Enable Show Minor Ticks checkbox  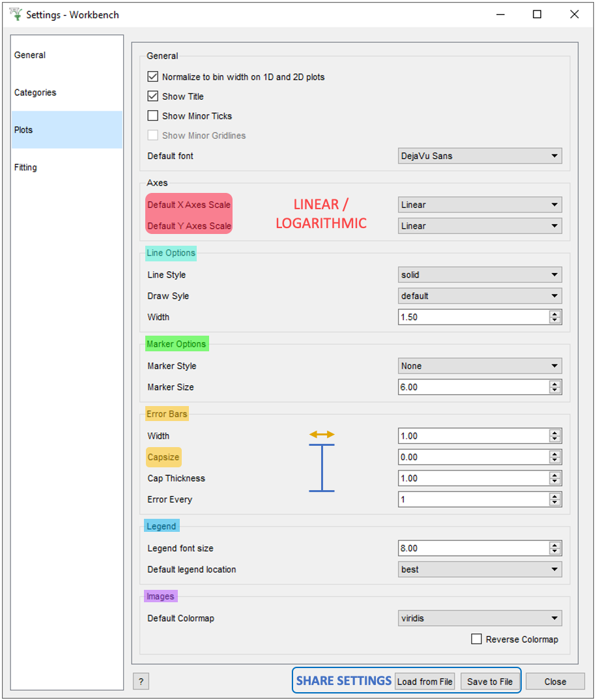pyautogui.click(x=153, y=116)
